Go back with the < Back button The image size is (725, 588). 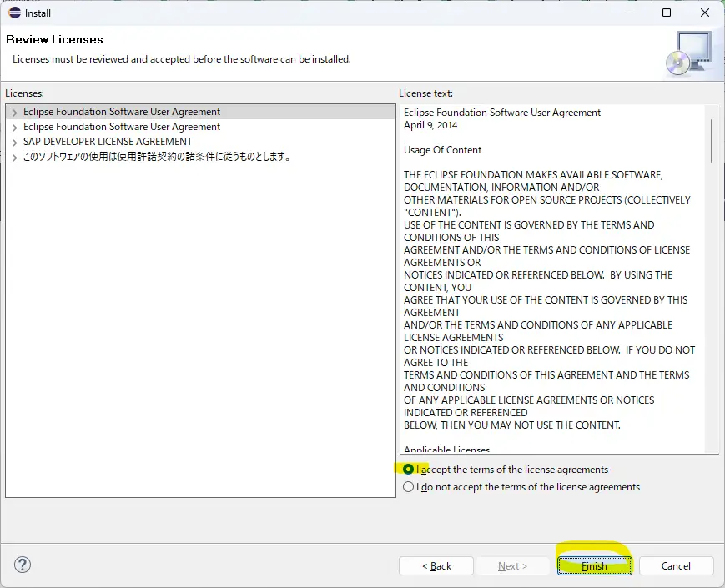[x=436, y=565]
